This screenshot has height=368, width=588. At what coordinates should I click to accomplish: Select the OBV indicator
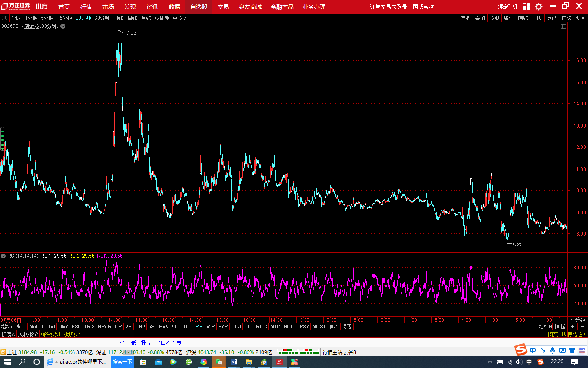click(140, 327)
